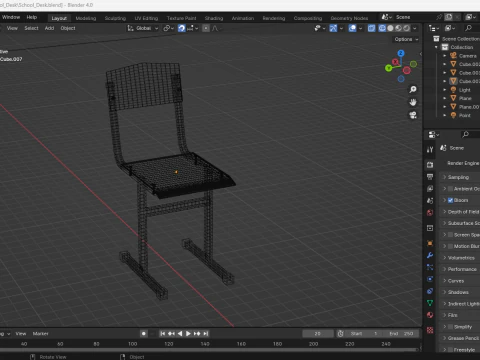The image size is (480, 360).
Task: Open the viewport Object menu
Action: (68, 28)
